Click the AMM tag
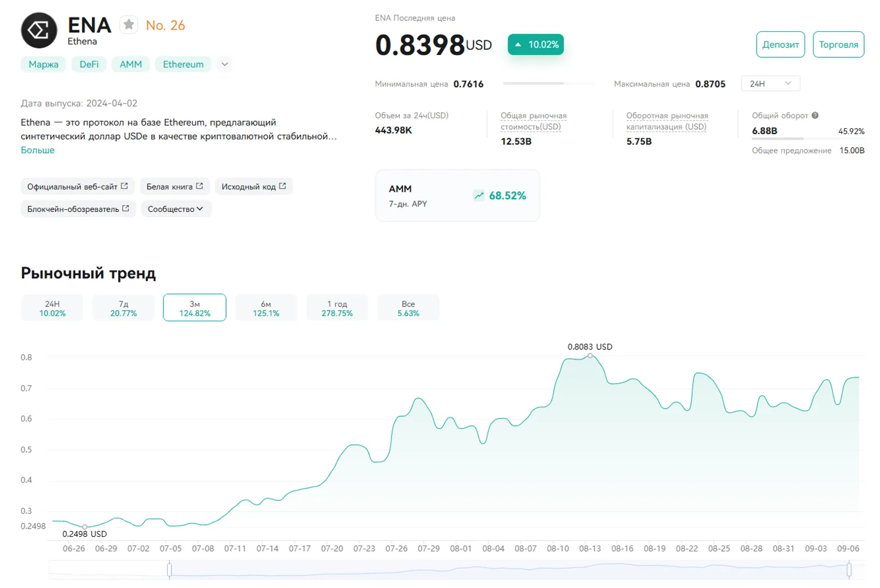The image size is (880, 588). 131,64
